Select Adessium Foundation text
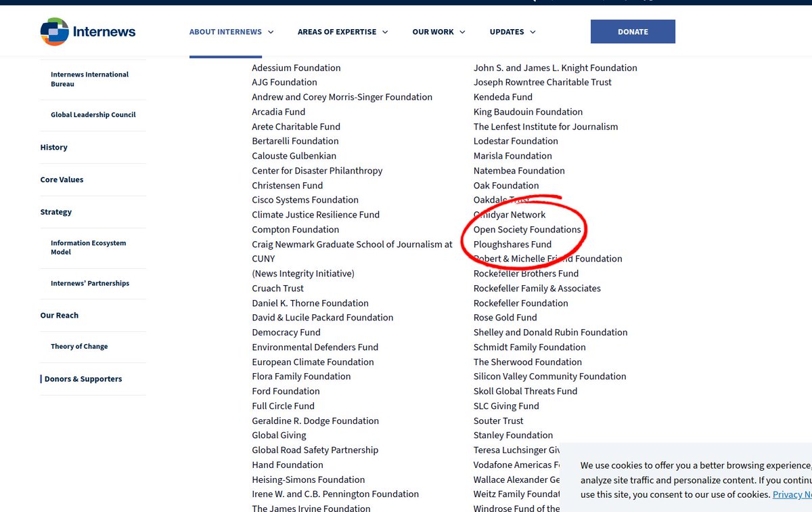Image resolution: width=812 pixels, height=512 pixels. (x=296, y=68)
